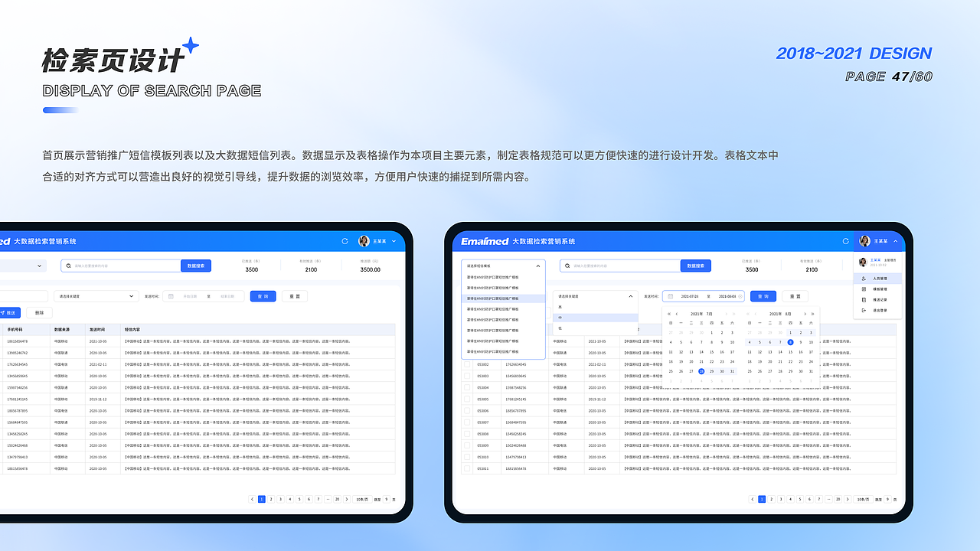
Task: Click 查询 button in right screen
Action: (763, 296)
